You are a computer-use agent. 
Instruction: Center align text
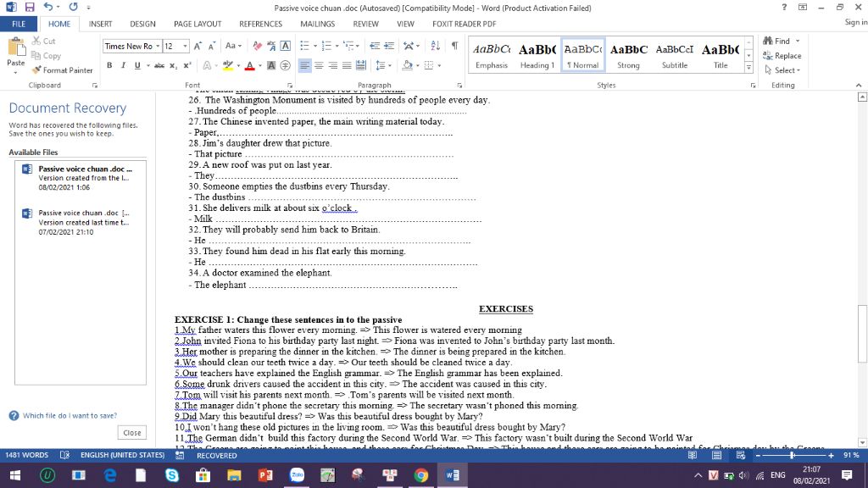(319, 65)
